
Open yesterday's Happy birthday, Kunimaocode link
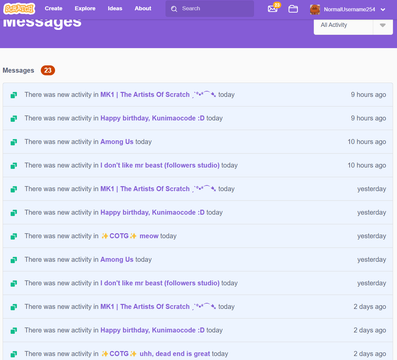click(152, 213)
